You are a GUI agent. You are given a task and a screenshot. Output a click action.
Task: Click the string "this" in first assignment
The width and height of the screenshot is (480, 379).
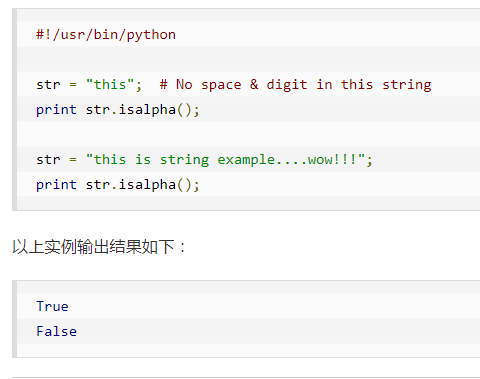110,85
